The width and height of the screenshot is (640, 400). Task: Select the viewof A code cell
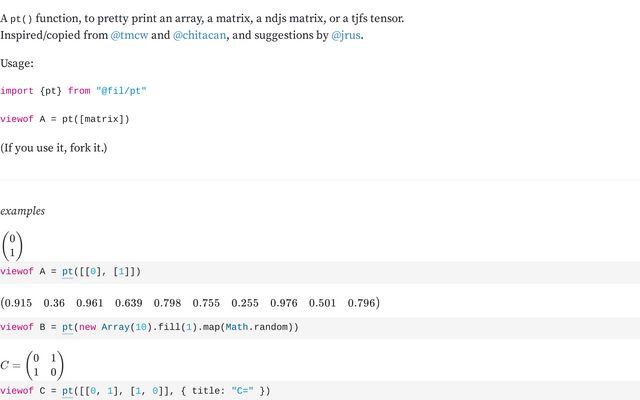(x=320, y=272)
